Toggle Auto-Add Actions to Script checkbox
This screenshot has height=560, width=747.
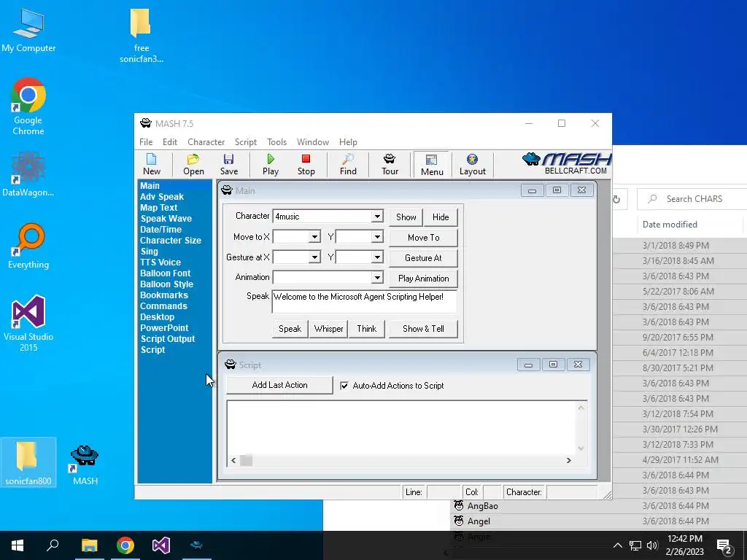(x=344, y=386)
